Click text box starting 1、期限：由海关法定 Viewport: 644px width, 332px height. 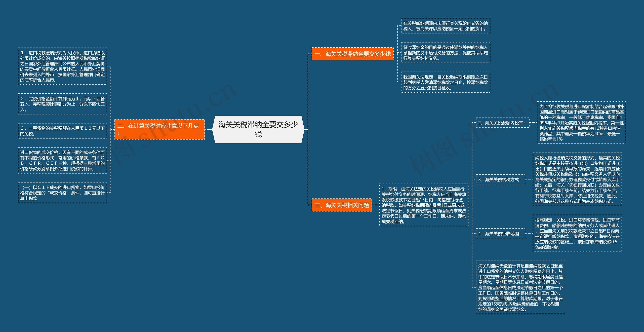pyautogui.click(x=424, y=205)
